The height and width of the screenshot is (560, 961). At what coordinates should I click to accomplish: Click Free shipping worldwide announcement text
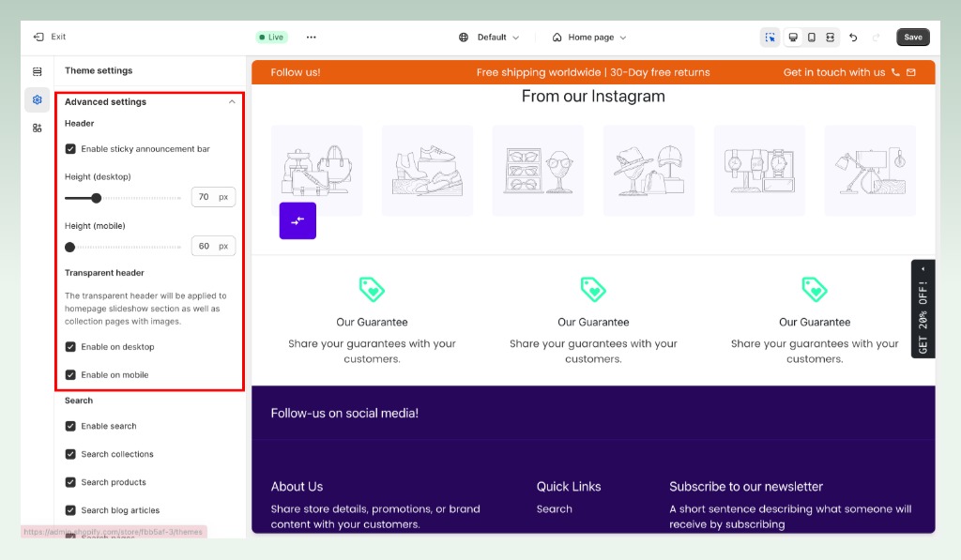click(x=593, y=72)
